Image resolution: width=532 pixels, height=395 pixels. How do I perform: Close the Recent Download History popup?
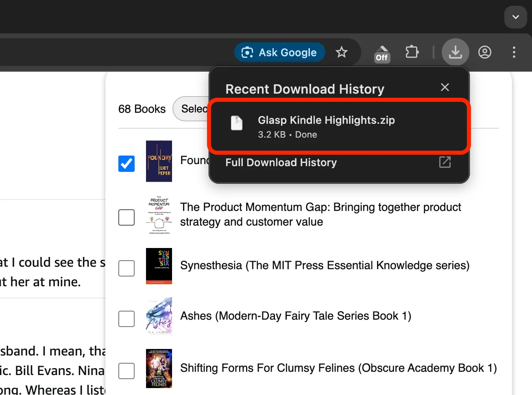[x=445, y=87]
